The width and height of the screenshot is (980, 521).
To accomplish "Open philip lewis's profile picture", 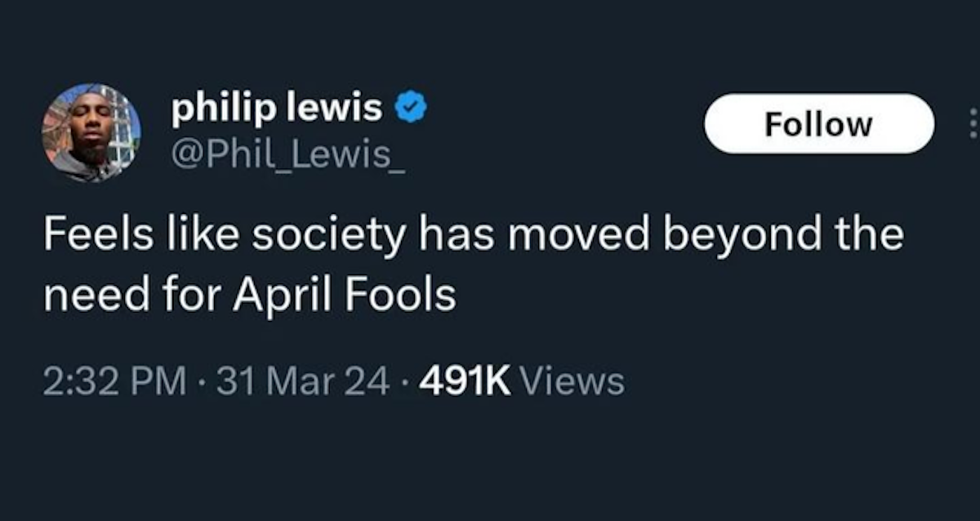I will coord(91,132).
